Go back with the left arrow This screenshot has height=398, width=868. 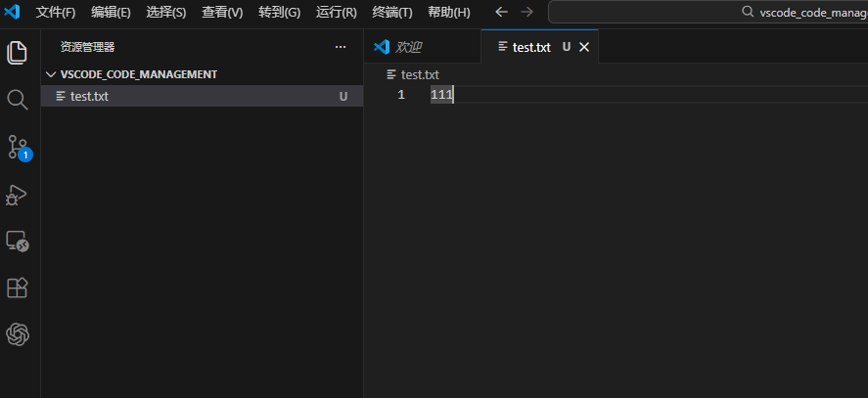pyautogui.click(x=501, y=12)
